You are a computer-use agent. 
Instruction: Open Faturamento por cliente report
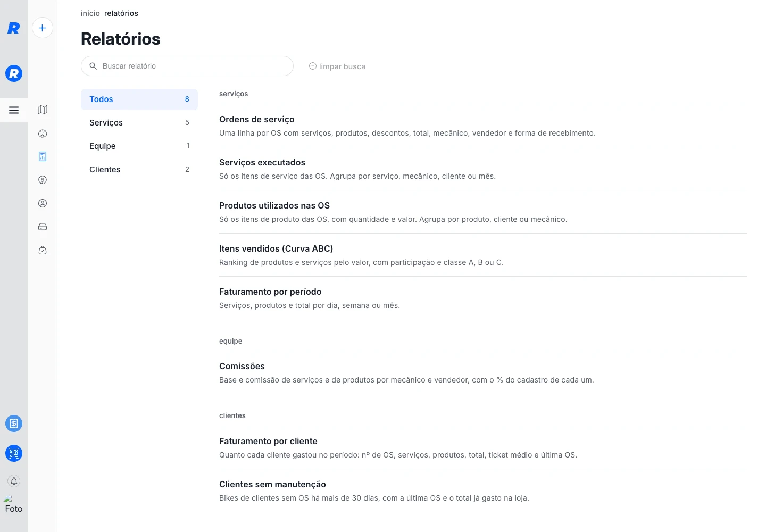(x=483, y=447)
